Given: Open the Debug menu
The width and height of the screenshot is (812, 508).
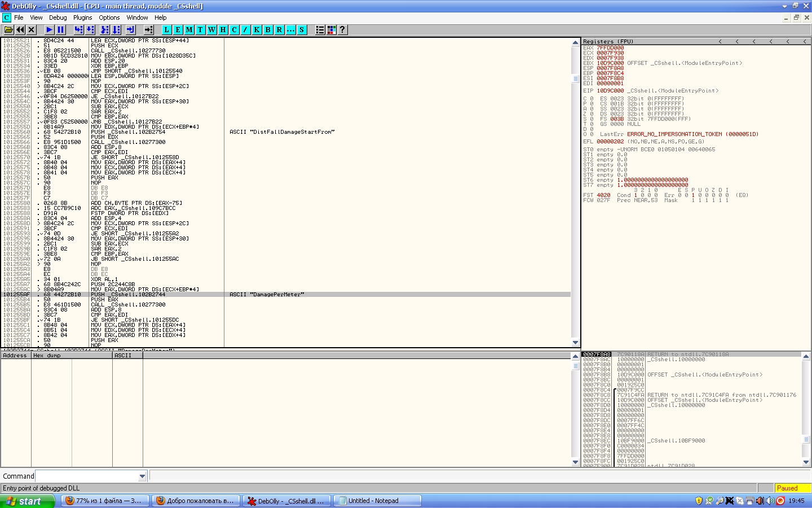Looking at the screenshot, I should pos(58,17).
